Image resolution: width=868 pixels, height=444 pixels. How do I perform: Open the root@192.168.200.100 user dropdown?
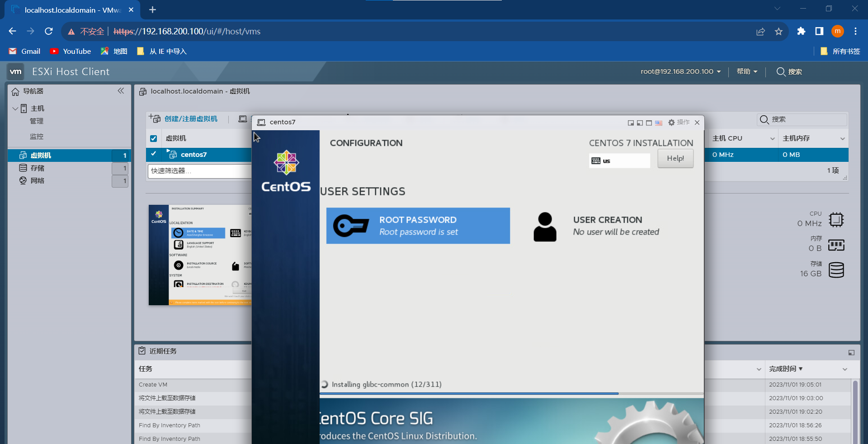pyautogui.click(x=681, y=71)
